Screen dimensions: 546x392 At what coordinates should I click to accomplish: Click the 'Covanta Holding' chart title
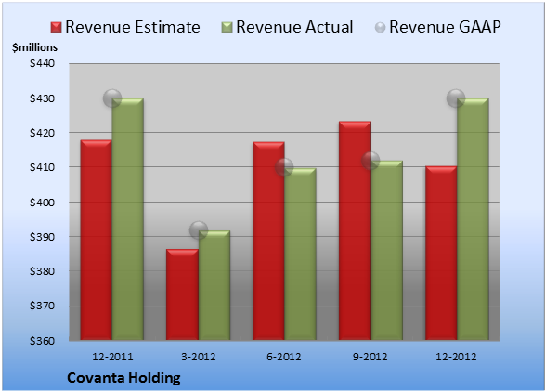(x=123, y=378)
